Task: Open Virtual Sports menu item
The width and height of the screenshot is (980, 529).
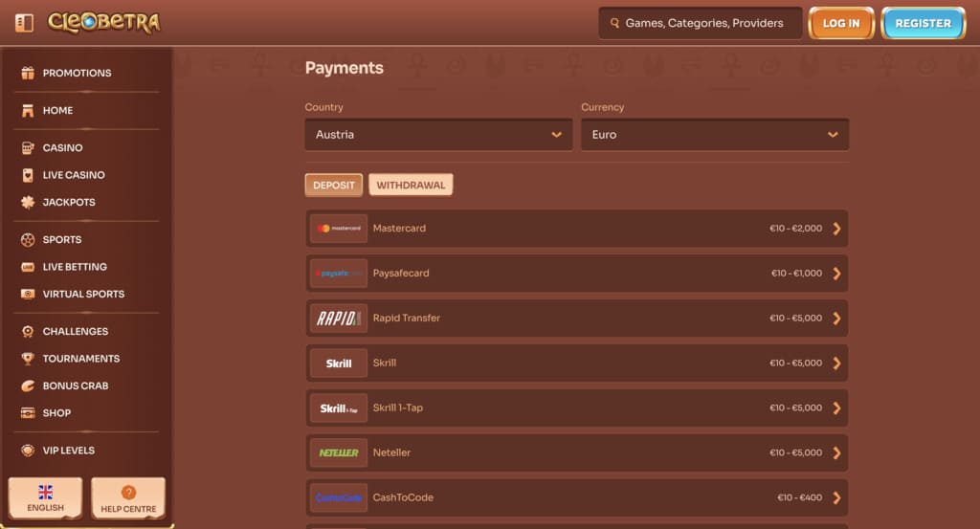Action: pos(83,295)
